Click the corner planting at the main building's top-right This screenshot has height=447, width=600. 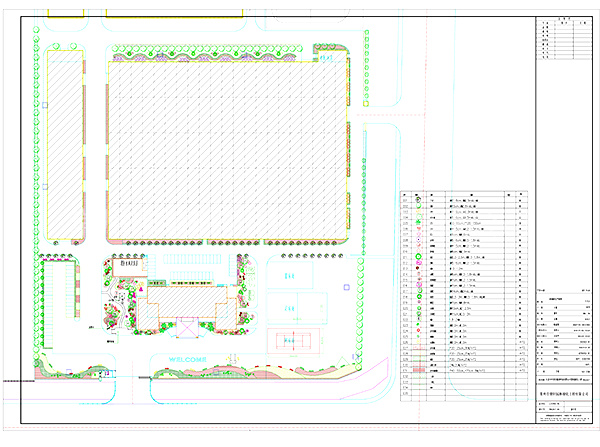330,52
